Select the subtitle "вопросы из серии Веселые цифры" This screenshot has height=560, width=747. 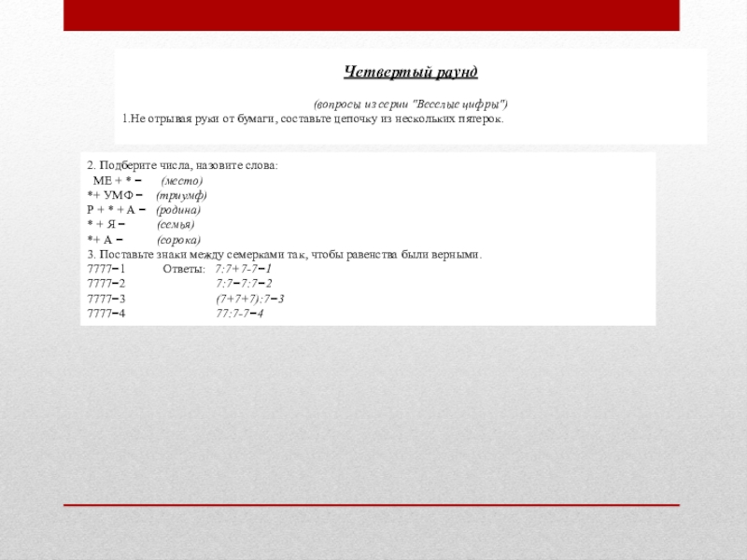(x=411, y=105)
